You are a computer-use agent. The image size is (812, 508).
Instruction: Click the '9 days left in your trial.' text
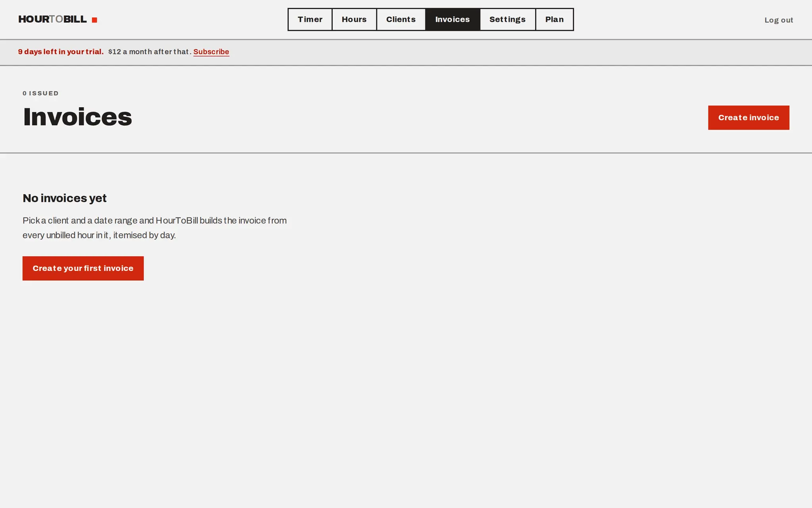tap(61, 52)
